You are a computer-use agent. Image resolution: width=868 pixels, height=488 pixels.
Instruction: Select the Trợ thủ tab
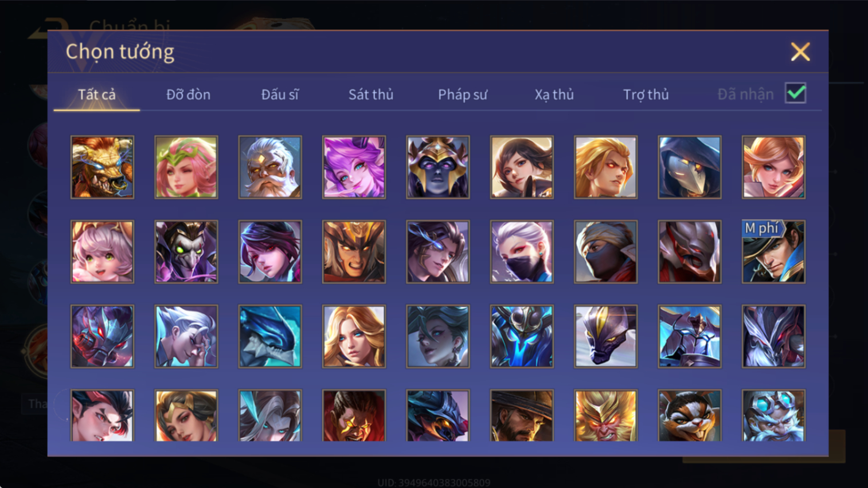click(646, 95)
